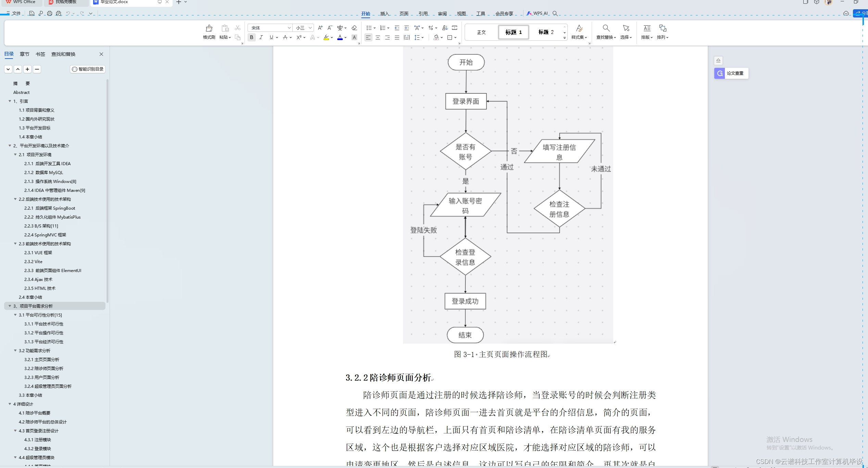Open the font size 小三 dropdown
The width and height of the screenshot is (868, 468).
310,28
